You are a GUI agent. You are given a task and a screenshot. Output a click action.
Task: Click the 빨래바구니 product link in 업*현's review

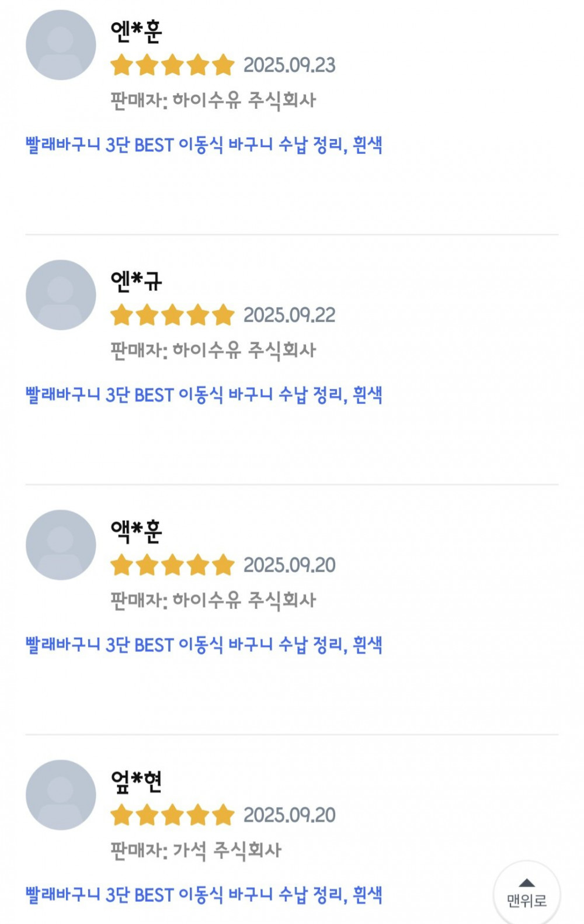[x=204, y=894]
